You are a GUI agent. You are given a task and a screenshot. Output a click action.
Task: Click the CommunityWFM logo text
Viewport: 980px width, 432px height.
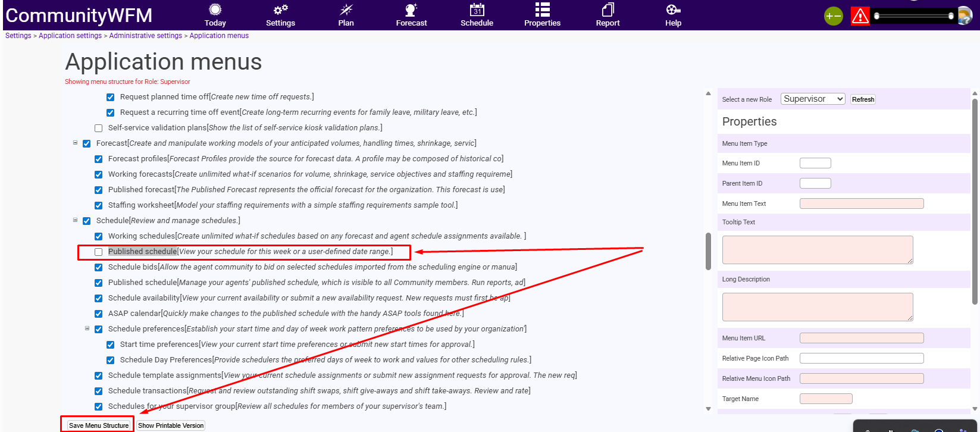[x=79, y=15]
